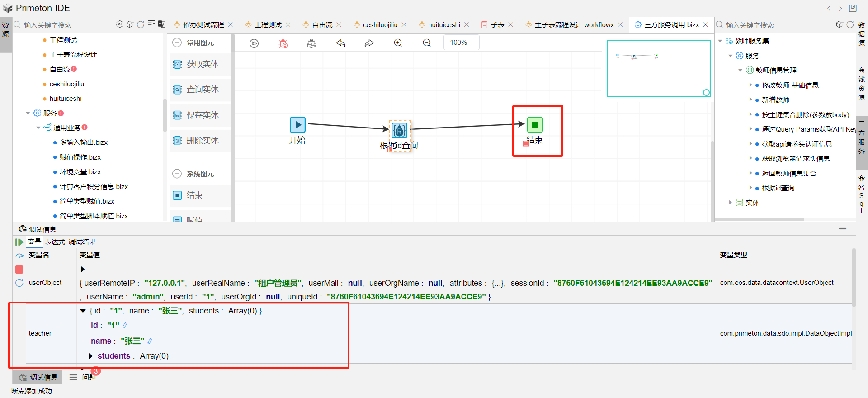Screen dimensions: 868x398
Task: Expand the 实体 node in the service tree
Action: [730, 203]
